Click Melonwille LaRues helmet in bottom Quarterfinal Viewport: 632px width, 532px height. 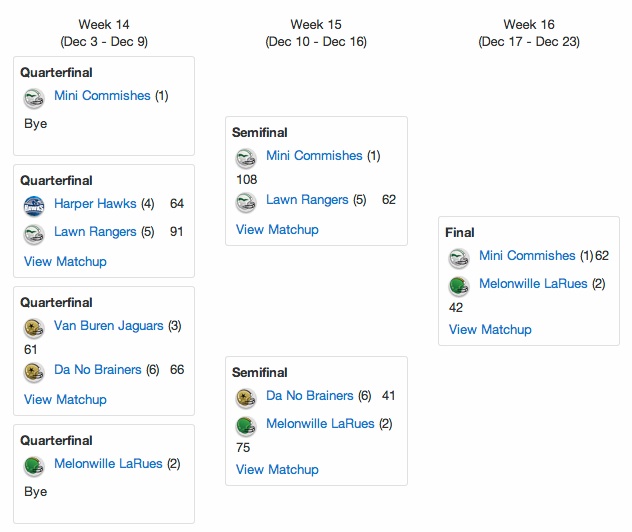point(34,466)
